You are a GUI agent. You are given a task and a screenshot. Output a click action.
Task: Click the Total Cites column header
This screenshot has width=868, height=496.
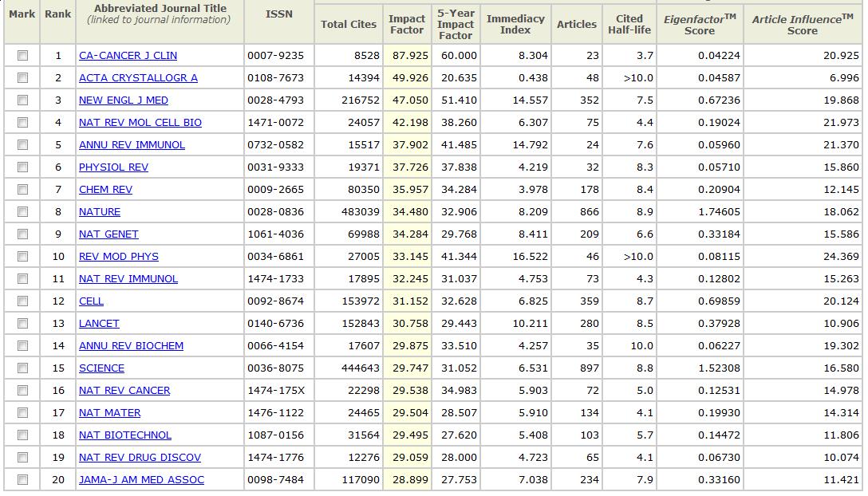pyautogui.click(x=349, y=25)
